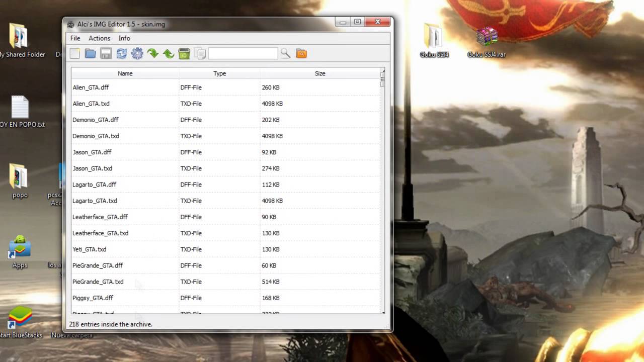Click the 90 KB size cell

pos(269,217)
